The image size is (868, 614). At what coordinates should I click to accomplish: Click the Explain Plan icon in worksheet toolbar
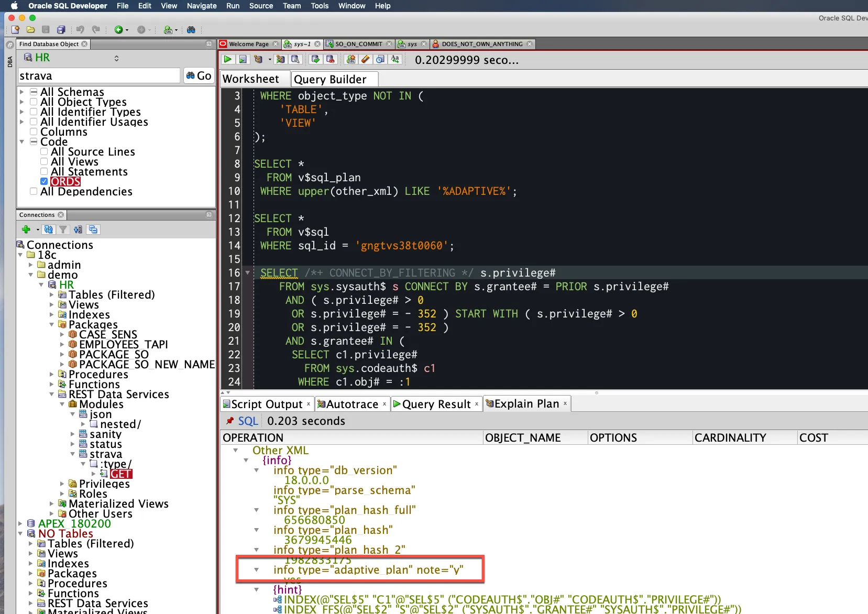click(258, 59)
